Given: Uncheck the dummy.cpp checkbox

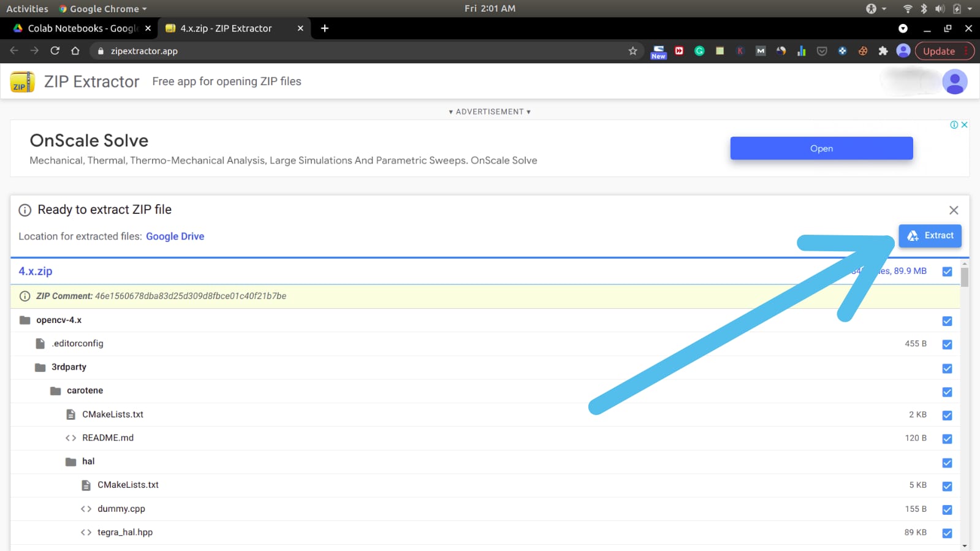Looking at the screenshot, I should coord(947,510).
